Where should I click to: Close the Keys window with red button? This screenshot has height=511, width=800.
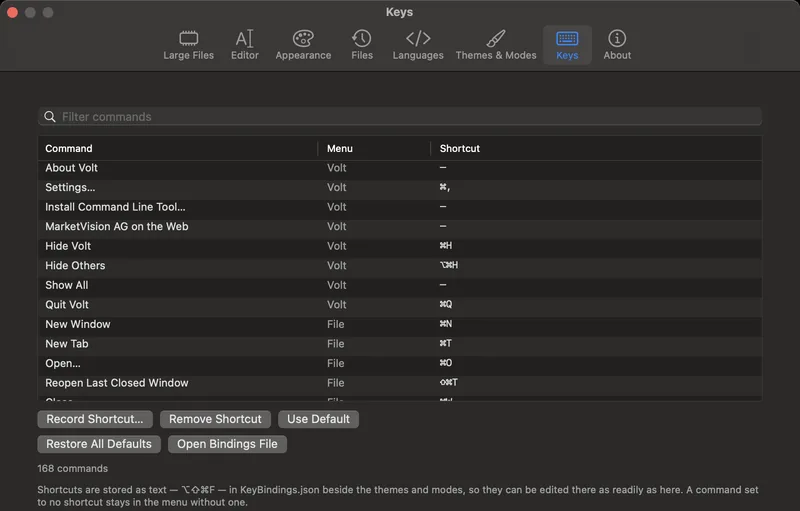point(13,12)
